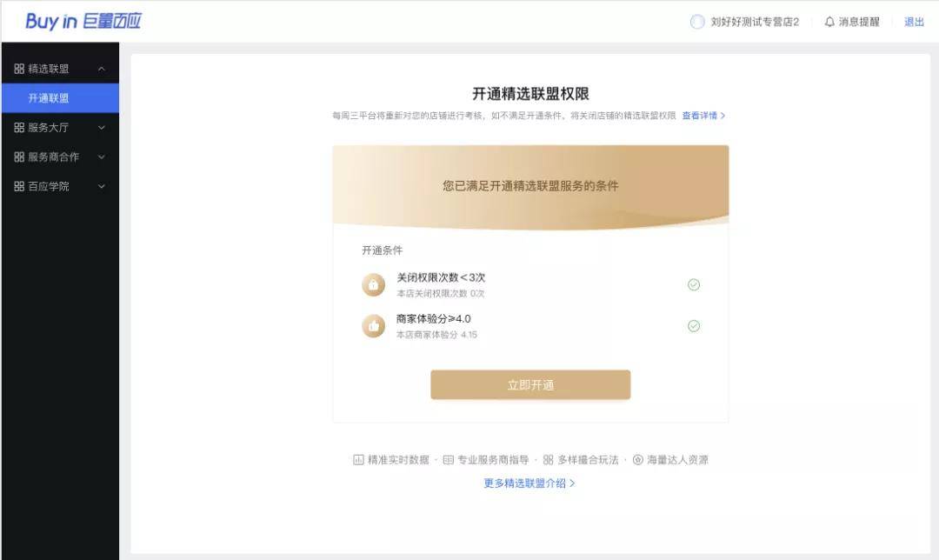Screen dimensions: 939x560
Task: Click the 精准实时数据 chart icon
Action: pyautogui.click(x=358, y=460)
